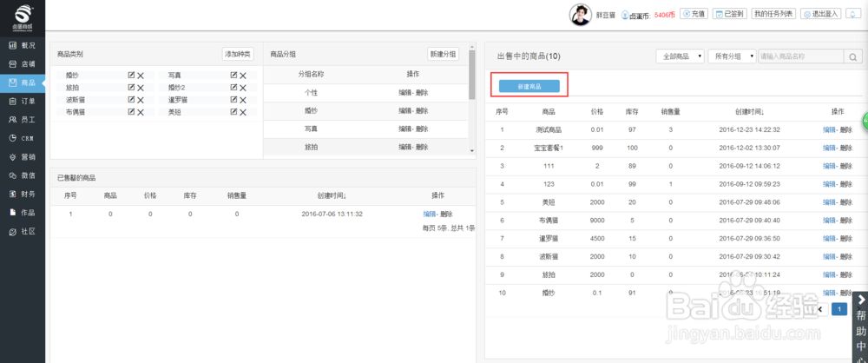Edit the sold-out product dated 2016-07-06

(x=430, y=214)
